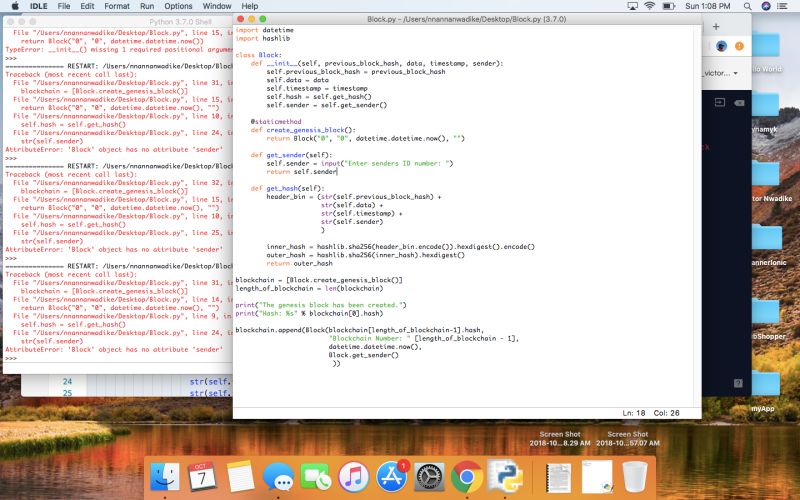Open Messages from the Dock

(278, 477)
